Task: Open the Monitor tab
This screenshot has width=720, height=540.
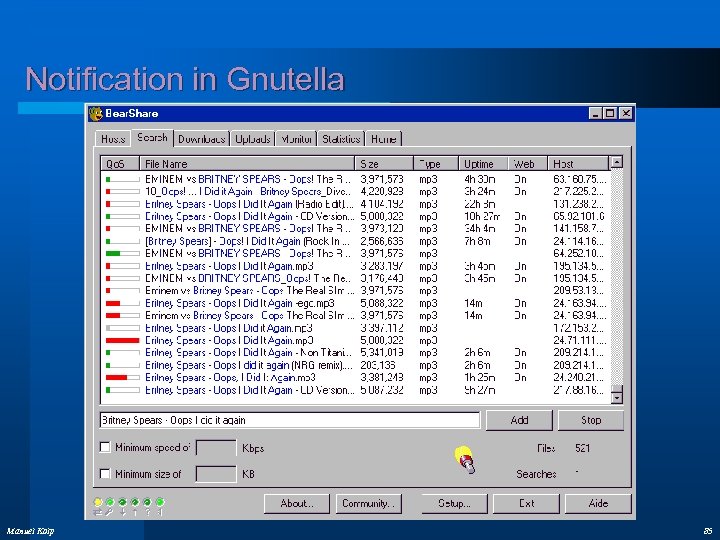Action: (296, 139)
